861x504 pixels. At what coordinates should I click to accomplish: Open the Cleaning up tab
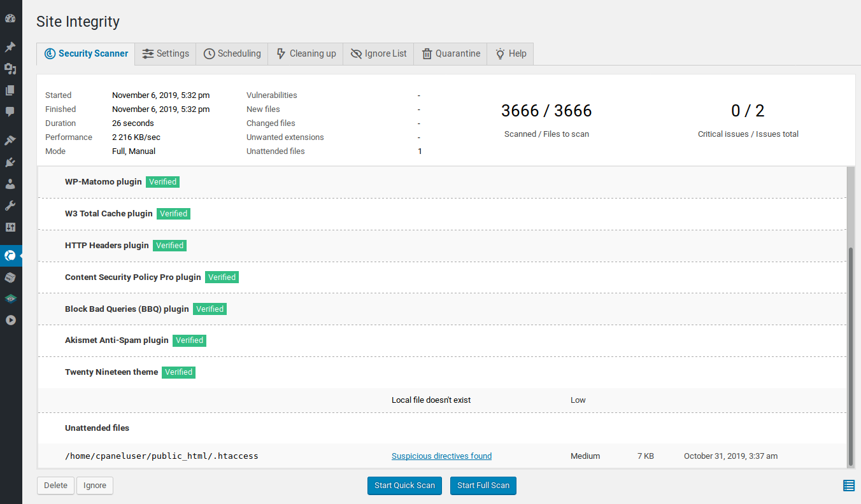tap(306, 53)
